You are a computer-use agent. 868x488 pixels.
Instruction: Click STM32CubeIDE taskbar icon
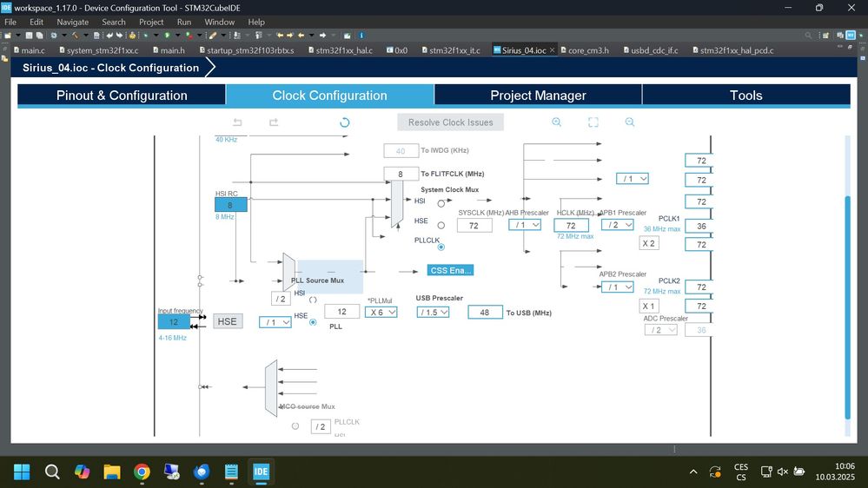point(261,472)
